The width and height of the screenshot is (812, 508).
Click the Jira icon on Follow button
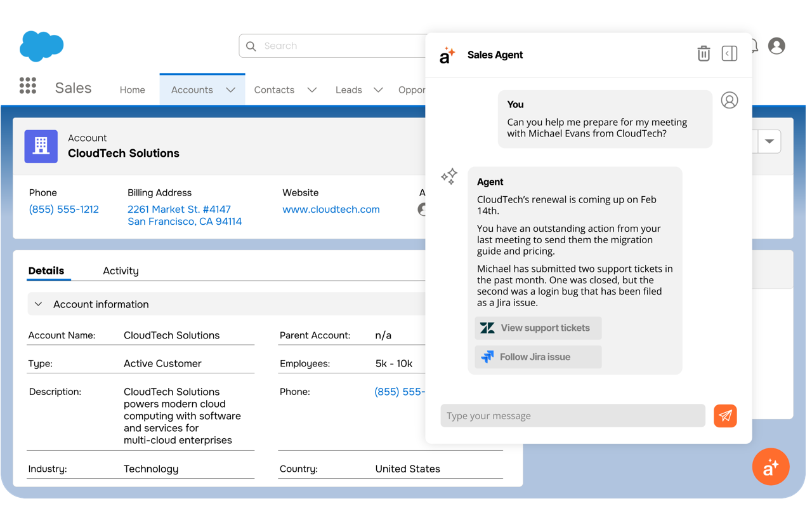pos(487,357)
